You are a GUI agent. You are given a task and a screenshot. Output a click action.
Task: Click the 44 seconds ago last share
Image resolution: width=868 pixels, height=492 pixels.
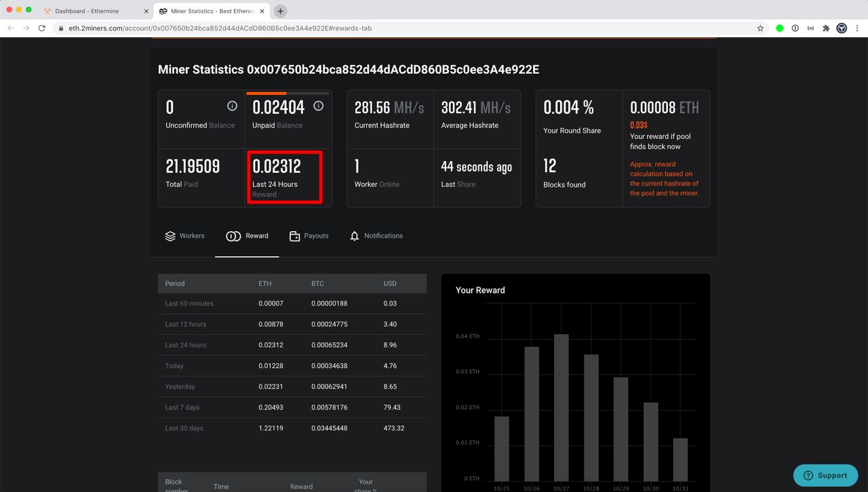[476, 167]
